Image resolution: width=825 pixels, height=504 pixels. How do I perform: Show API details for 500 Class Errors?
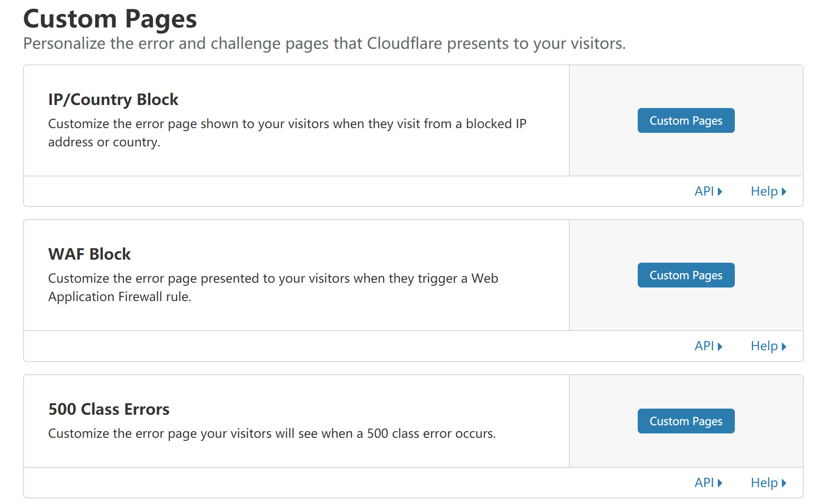pyautogui.click(x=709, y=483)
